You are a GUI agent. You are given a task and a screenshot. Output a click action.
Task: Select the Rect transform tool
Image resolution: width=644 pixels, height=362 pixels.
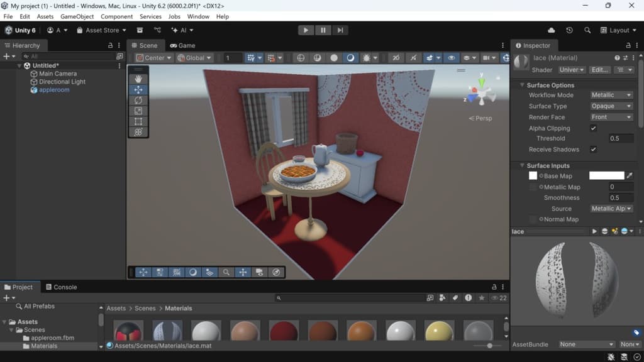(138, 121)
